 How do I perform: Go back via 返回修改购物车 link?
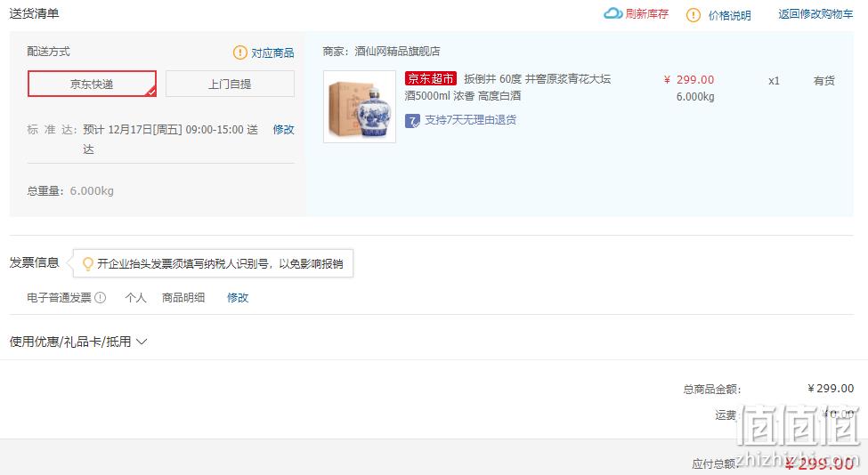[815, 14]
